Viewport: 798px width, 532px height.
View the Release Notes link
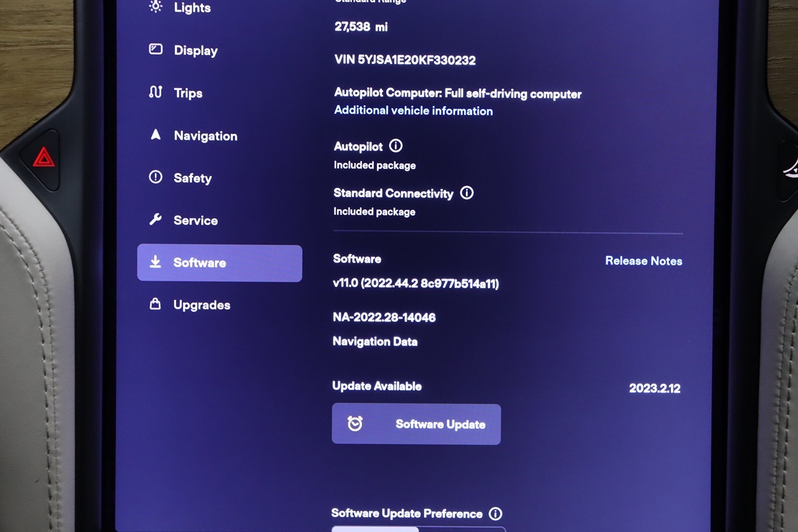pos(643,261)
